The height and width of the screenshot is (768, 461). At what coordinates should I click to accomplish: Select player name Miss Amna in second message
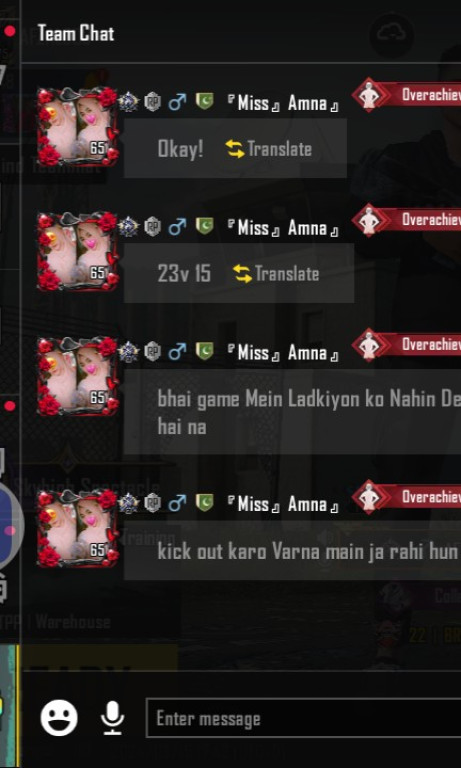pos(283,228)
